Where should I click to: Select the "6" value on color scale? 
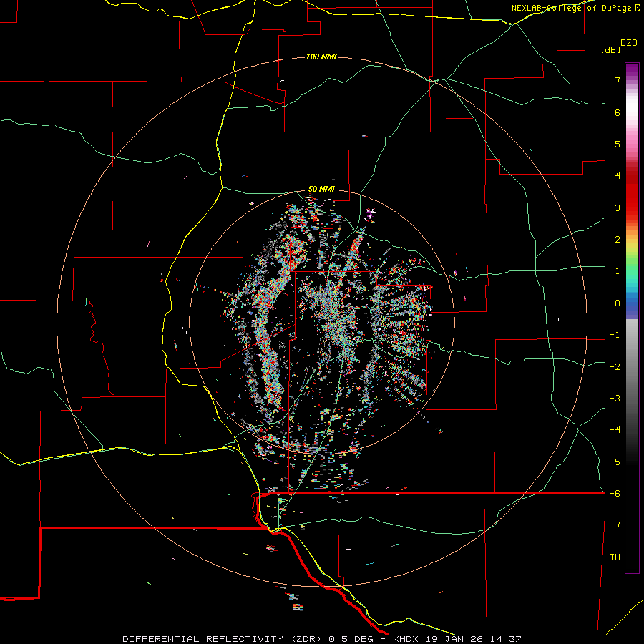pos(618,112)
